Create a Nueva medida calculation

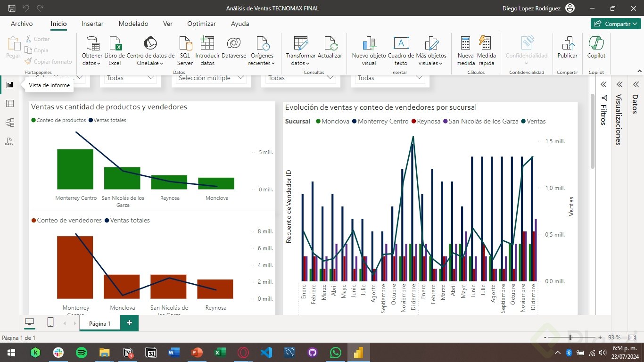pos(465,44)
